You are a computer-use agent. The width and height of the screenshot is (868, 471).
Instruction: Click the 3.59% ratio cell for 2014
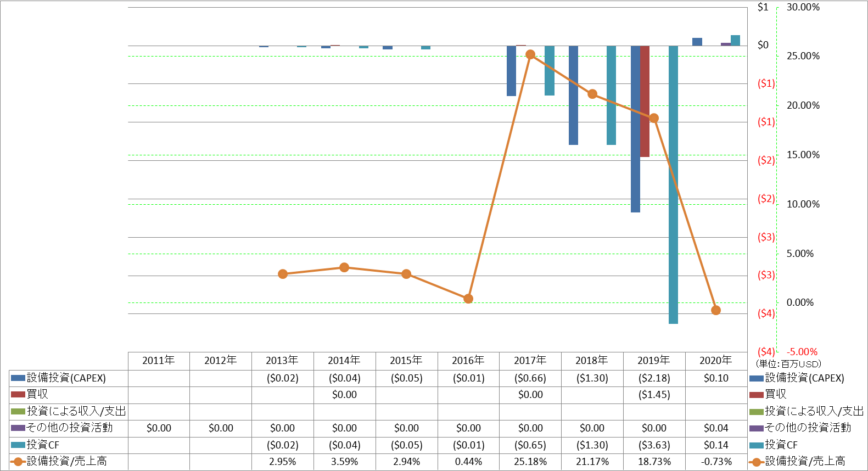click(344, 462)
